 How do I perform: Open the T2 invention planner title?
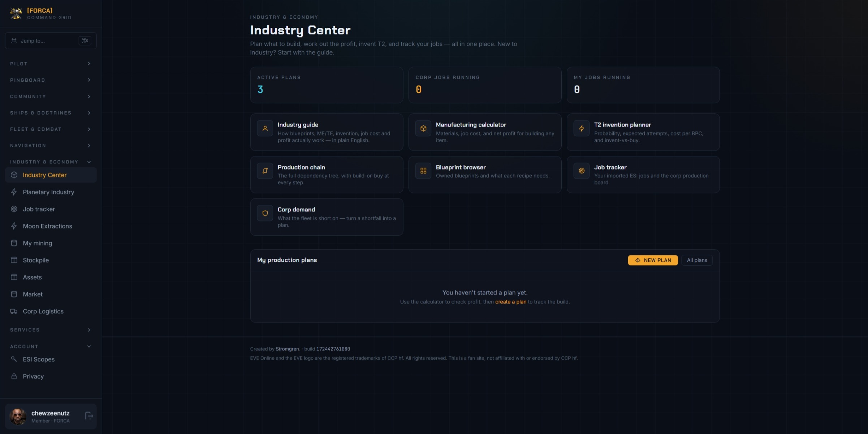[x=622, y=125]
